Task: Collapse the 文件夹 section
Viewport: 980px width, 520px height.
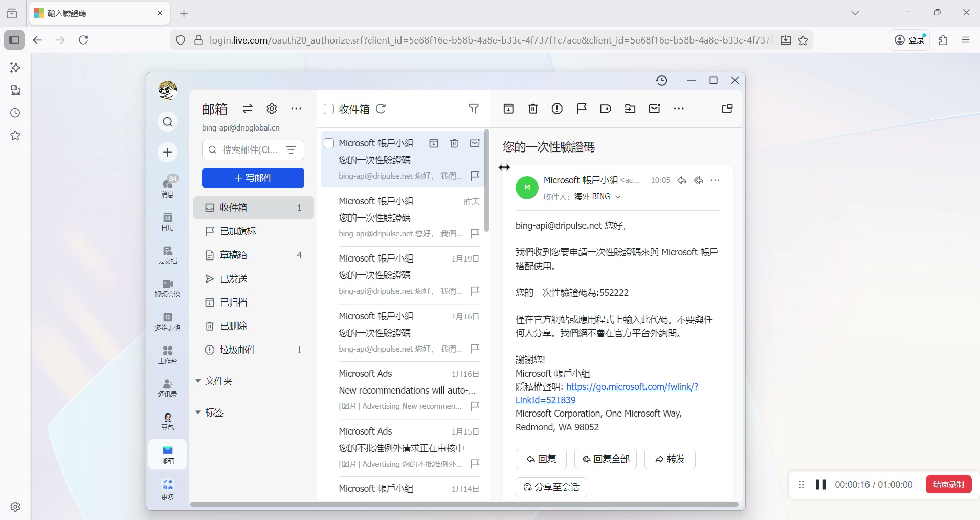Action: coord(198,381)
